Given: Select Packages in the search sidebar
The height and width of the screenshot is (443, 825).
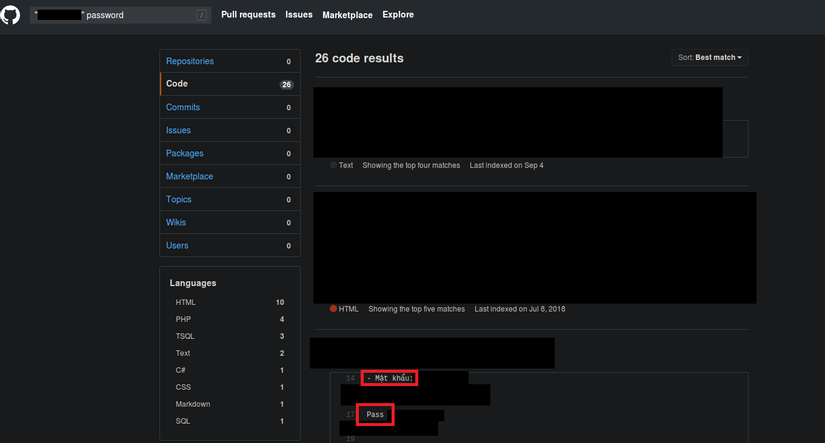Looking at the screenshot, I should click(230, 154).
